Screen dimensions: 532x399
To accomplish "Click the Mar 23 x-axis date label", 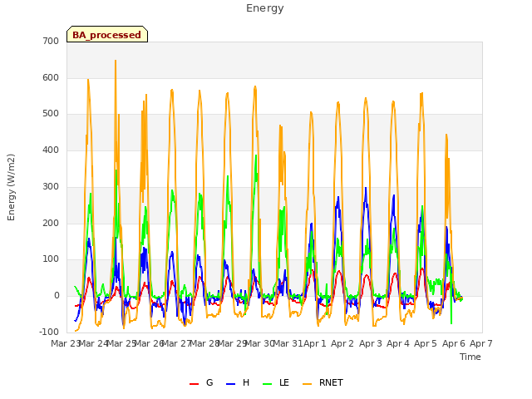I will pos(65,343).
